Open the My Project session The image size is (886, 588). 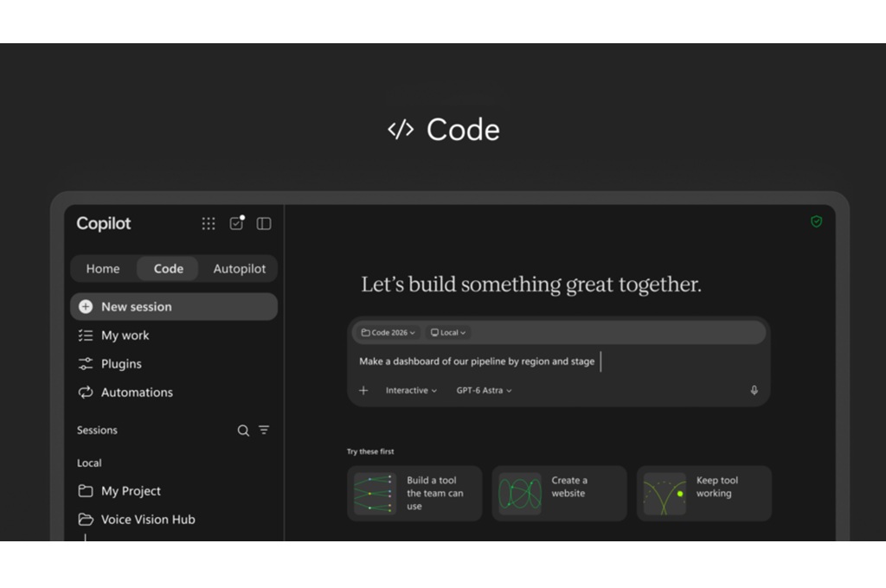(174, 491)
